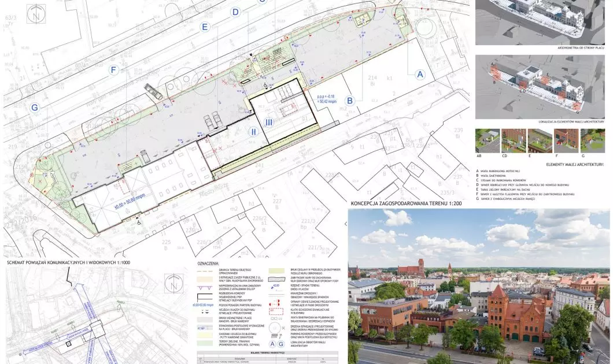Click the Międzymurze street name on the plan
613x364 pixels.
coord(213,190)
